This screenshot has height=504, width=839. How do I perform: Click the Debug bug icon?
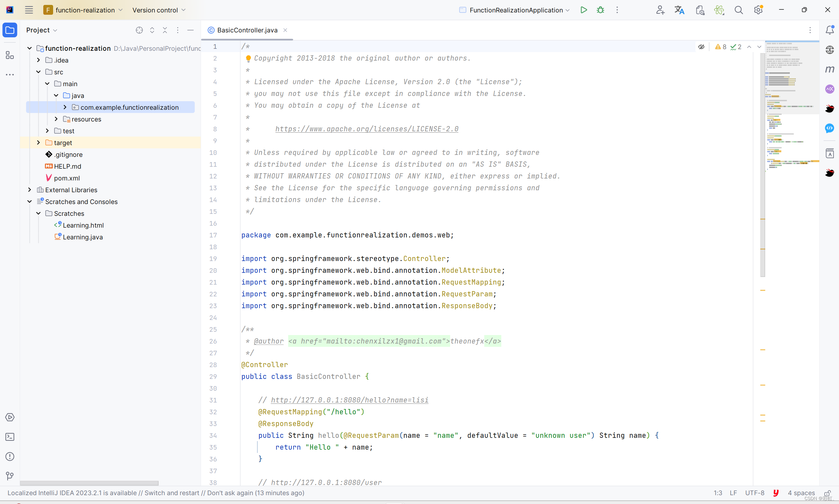point(600,10)
